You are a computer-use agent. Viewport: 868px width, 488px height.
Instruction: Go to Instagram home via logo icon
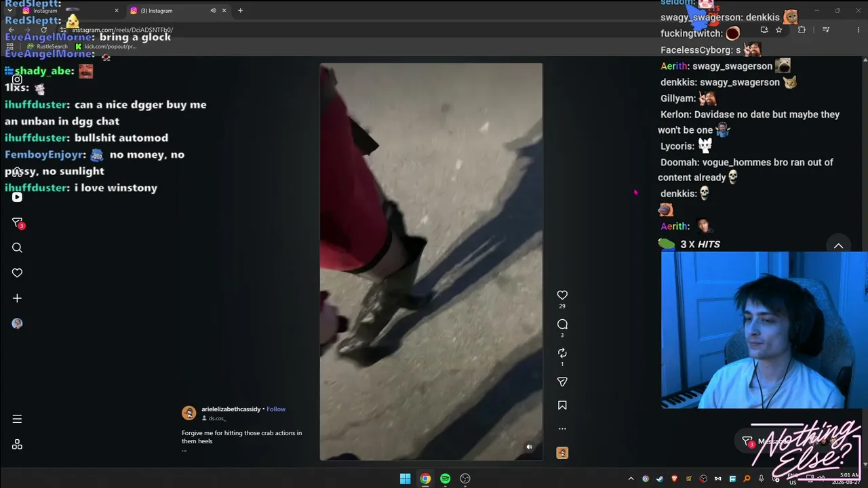point(17,79)
